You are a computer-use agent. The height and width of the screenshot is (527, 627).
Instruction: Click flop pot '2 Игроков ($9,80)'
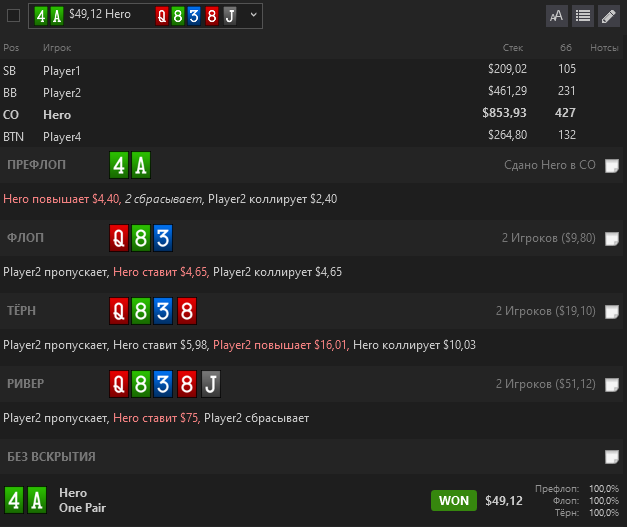click(549, 238)
